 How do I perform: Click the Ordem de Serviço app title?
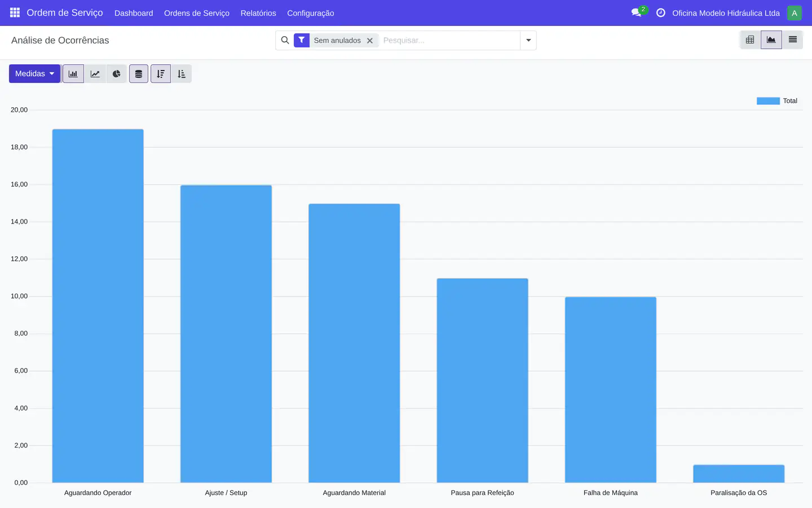tap(65, 12)
